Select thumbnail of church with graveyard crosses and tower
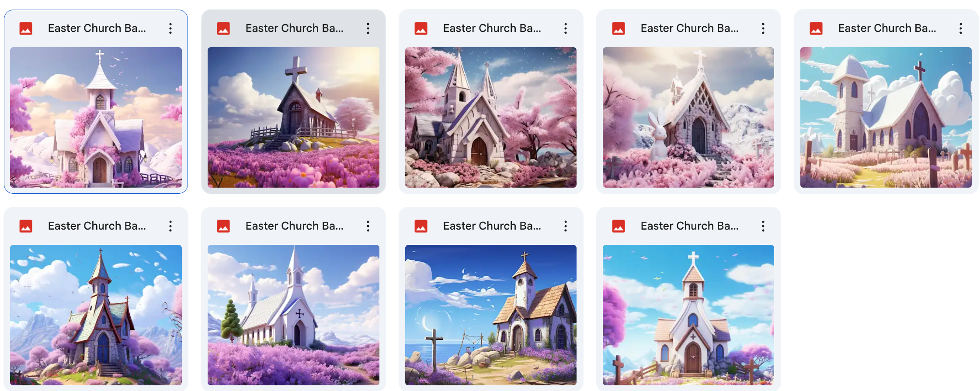 886,117
